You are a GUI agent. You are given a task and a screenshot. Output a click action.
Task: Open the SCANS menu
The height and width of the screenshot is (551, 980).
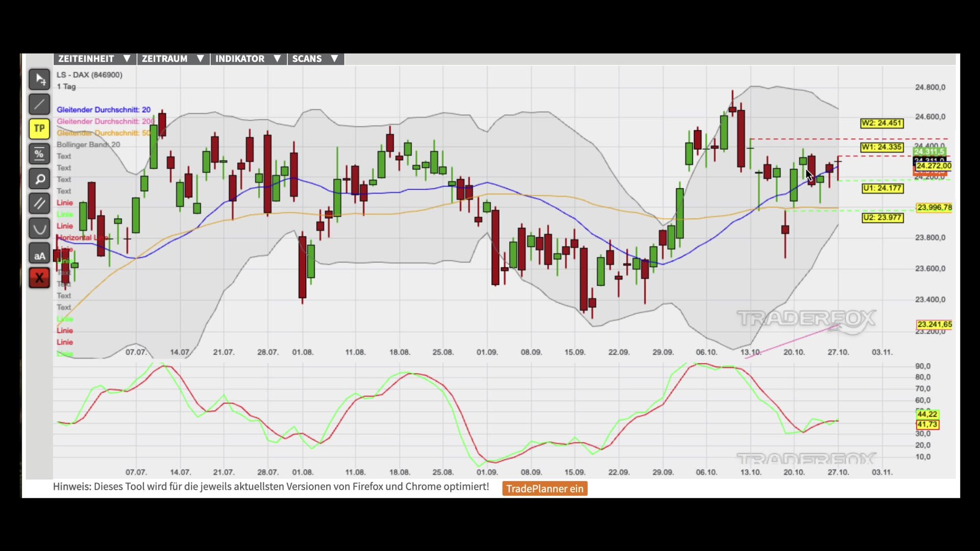[x=315, y=59]
